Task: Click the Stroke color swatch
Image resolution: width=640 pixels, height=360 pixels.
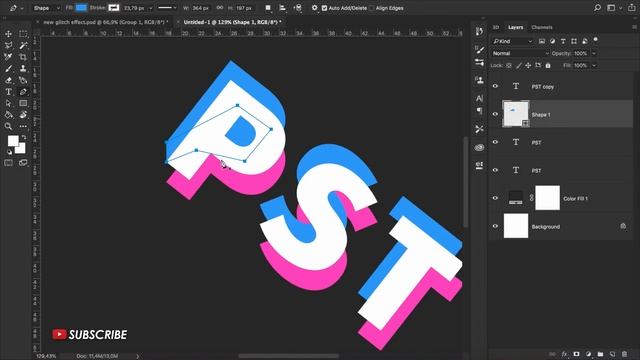Action: click(x=114, y=8)
